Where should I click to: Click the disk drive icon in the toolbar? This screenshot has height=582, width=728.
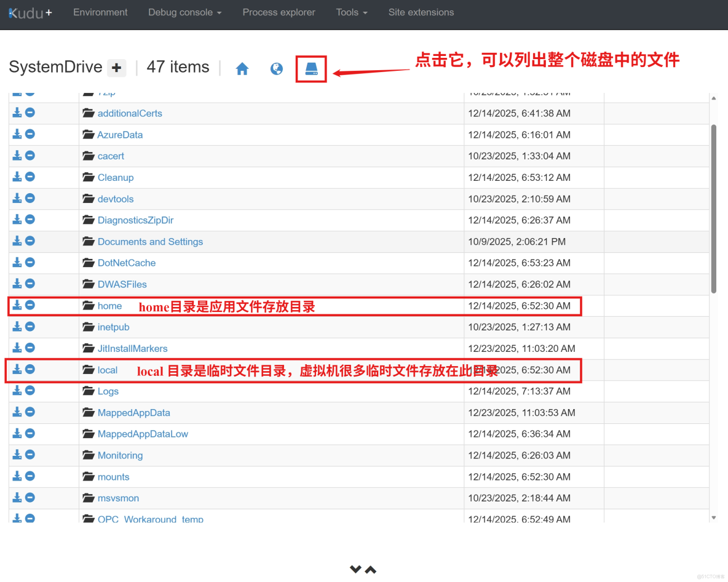tap(311, 68)
